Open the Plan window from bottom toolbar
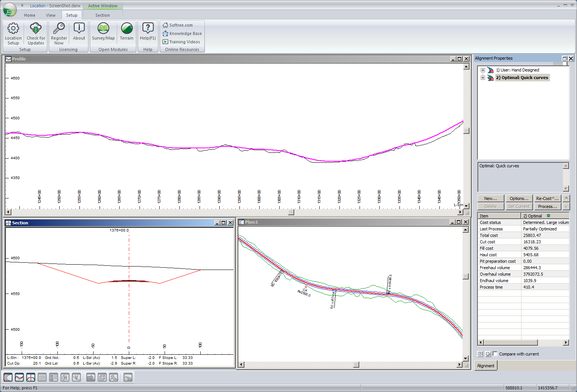The height and width of the screenshot is (392, 577). [x=8, y=377]
